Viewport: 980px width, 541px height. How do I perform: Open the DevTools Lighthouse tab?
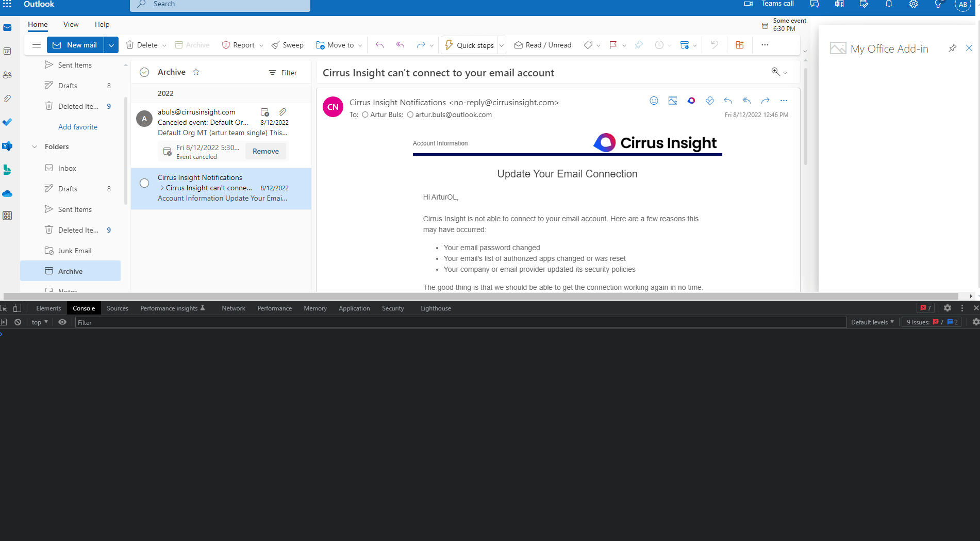tap(436, 308)
